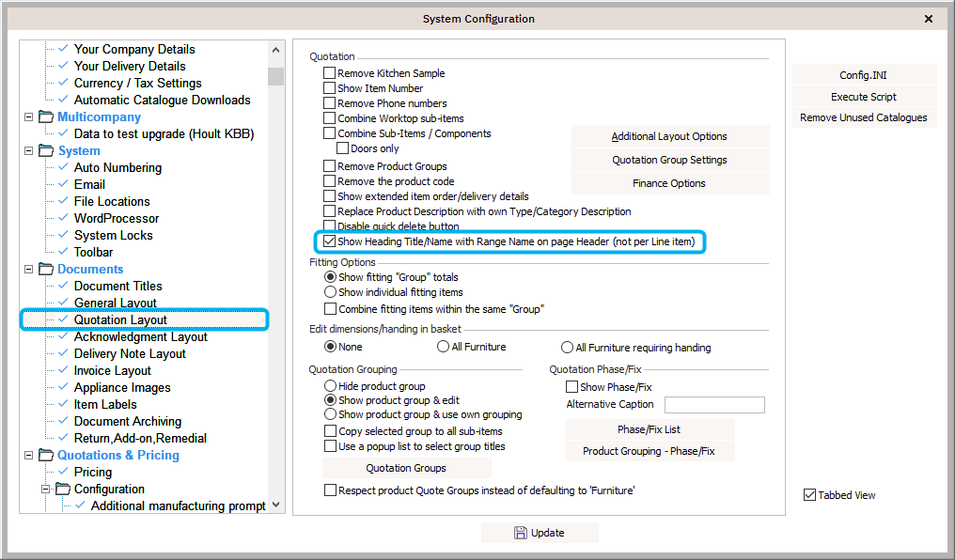Click the Alternative Caption input field
Screen dimensions: 955x560
(714, 405)
